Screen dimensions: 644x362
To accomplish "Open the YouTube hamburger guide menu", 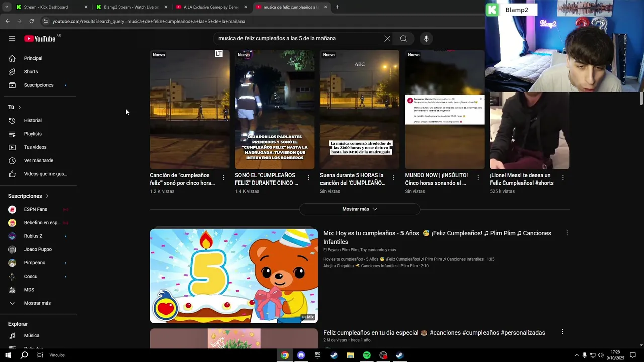I will point(12,38).
